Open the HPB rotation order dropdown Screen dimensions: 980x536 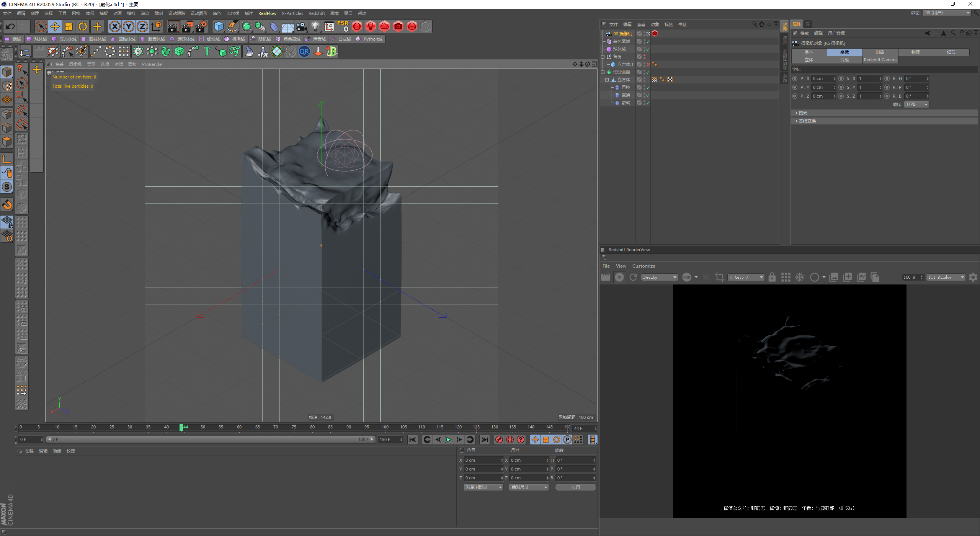tap(916, 104)
